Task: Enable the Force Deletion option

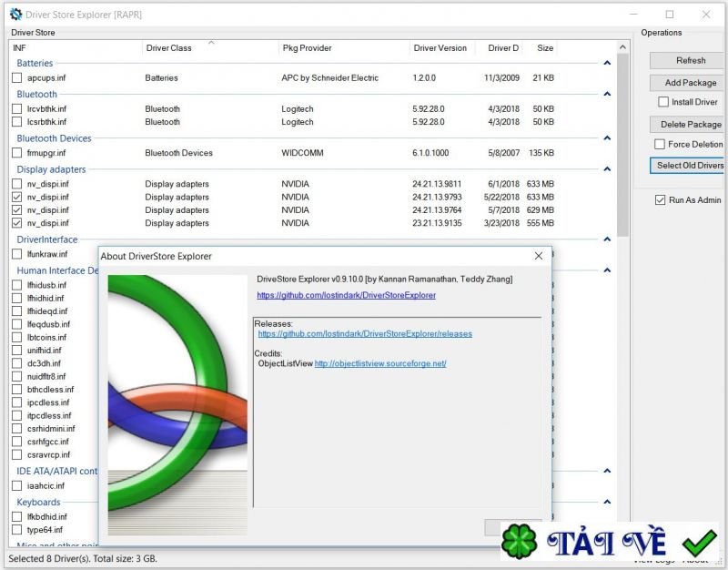Action: [x=659, y=145]
